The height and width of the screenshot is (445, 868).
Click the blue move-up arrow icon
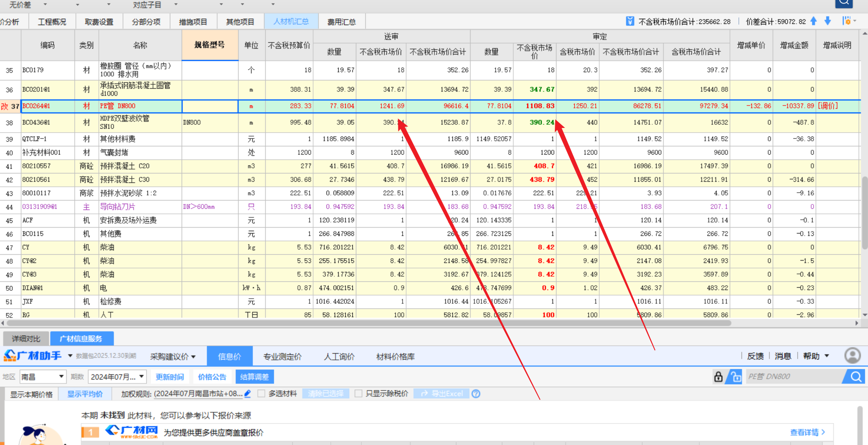click(813, 21)
